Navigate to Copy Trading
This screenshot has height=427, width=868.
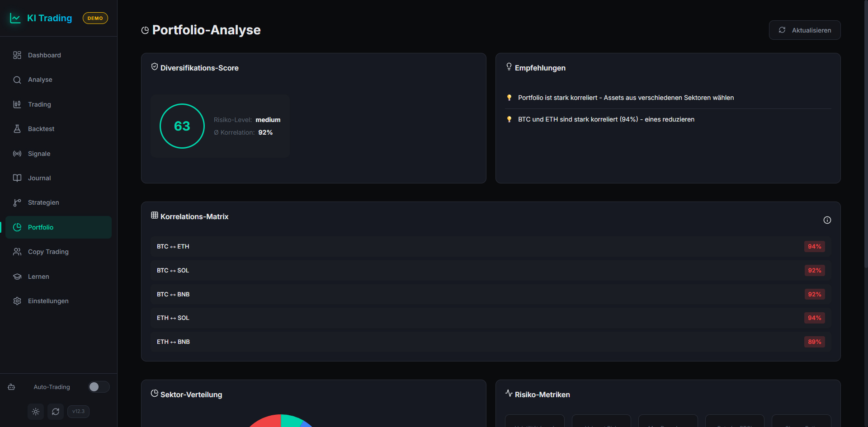coord(48,252)
